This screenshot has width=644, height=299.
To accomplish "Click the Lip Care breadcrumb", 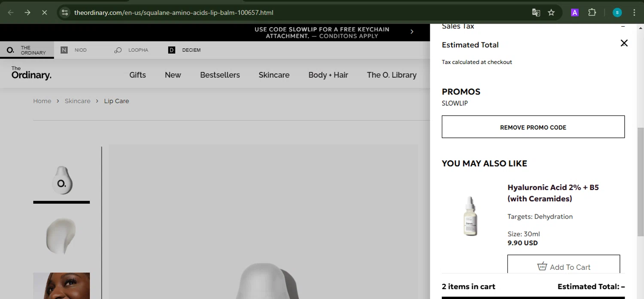I will click(116, 101).
